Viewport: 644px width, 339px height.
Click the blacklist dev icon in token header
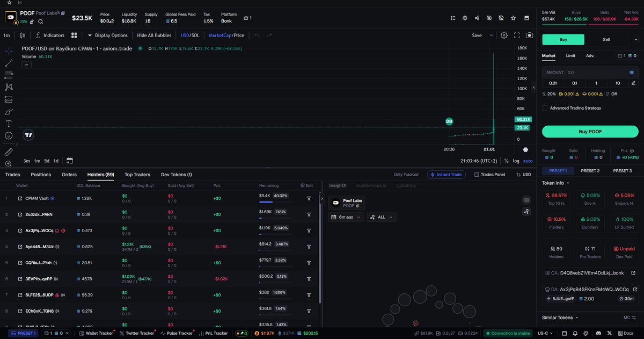click(x=501, y=18)
